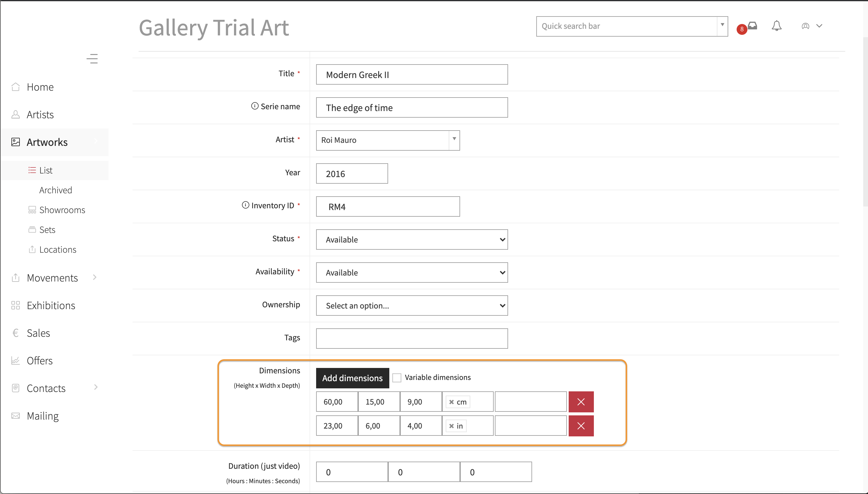Open Ownership Select an option dropdown
Image resolution: width=868 pixels, height=494 pixels.
412,306
